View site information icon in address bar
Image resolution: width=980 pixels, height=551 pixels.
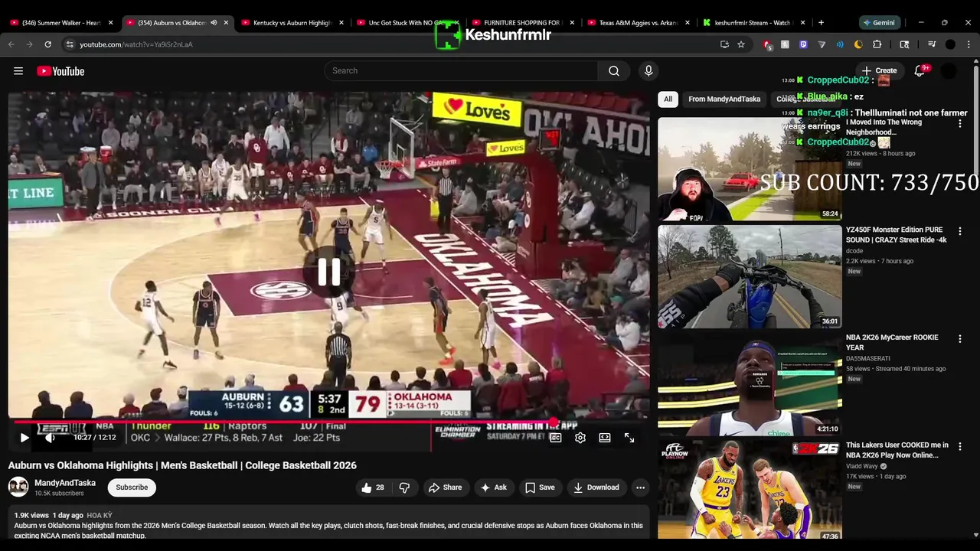point(70,44)
